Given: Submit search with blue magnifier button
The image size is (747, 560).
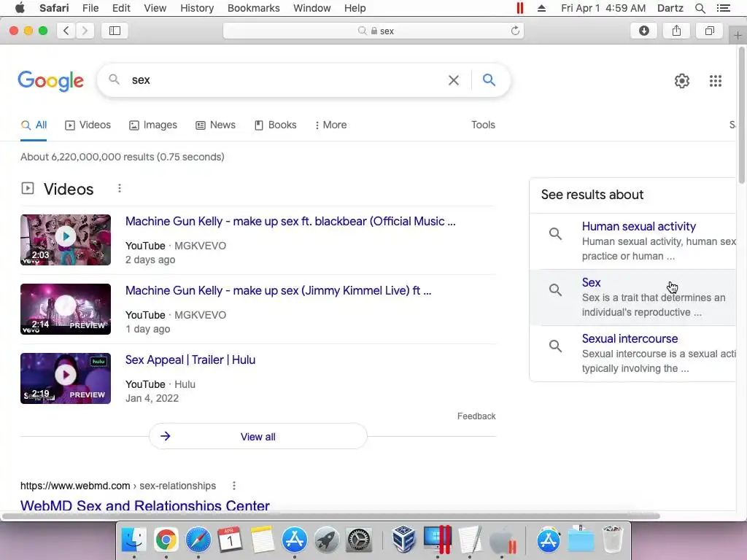Looking at the screenshot, I should [489, 80].
